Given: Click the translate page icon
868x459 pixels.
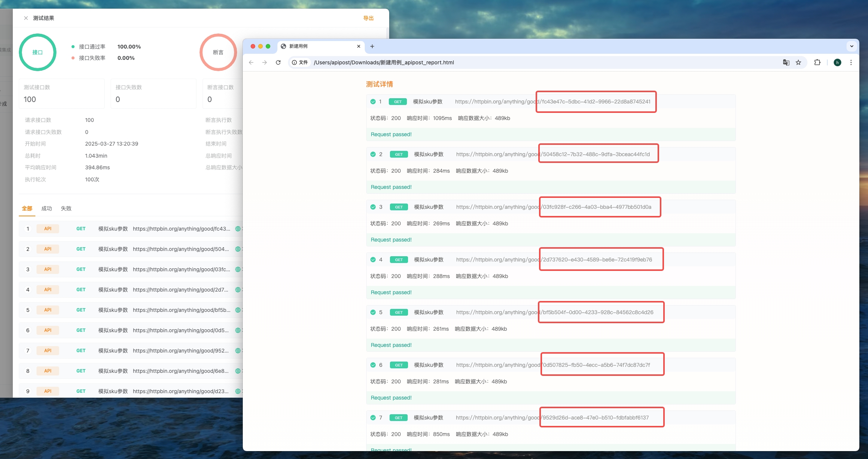Looking at the screenshot, I should pos(786,62).
